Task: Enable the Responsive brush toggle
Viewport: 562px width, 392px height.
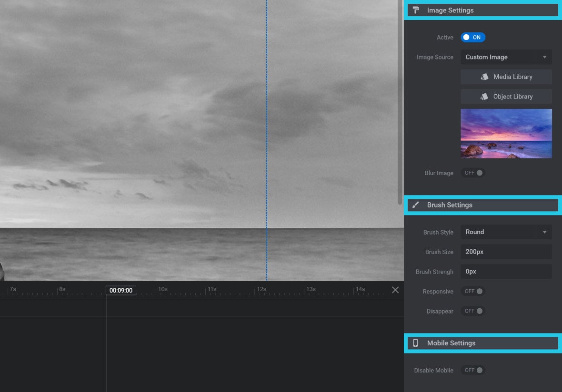Action: (x=473, y=292)
